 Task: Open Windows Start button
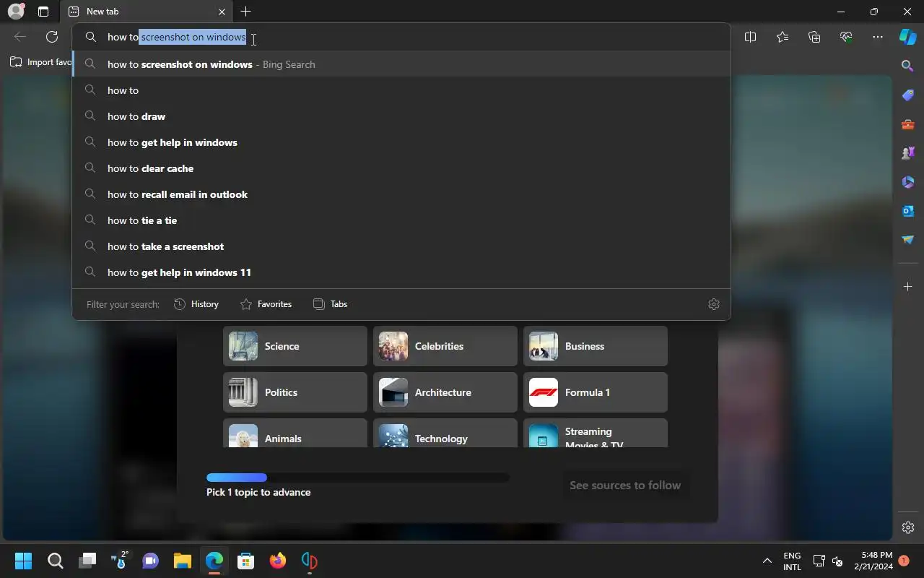(23, 561)
